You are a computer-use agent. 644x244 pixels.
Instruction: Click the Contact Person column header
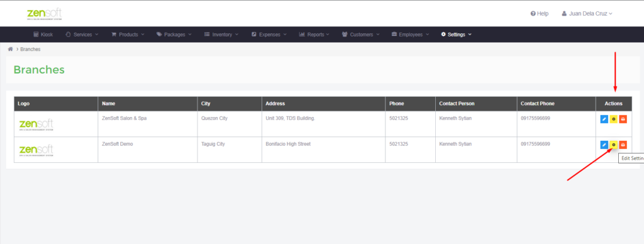pos(476,104)
